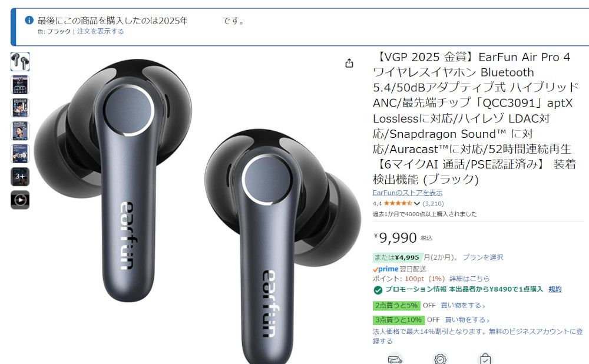The width and height of the screenshot is (589, 364).
Task: Open the second product thumbnail
Action: click(20, 84)
